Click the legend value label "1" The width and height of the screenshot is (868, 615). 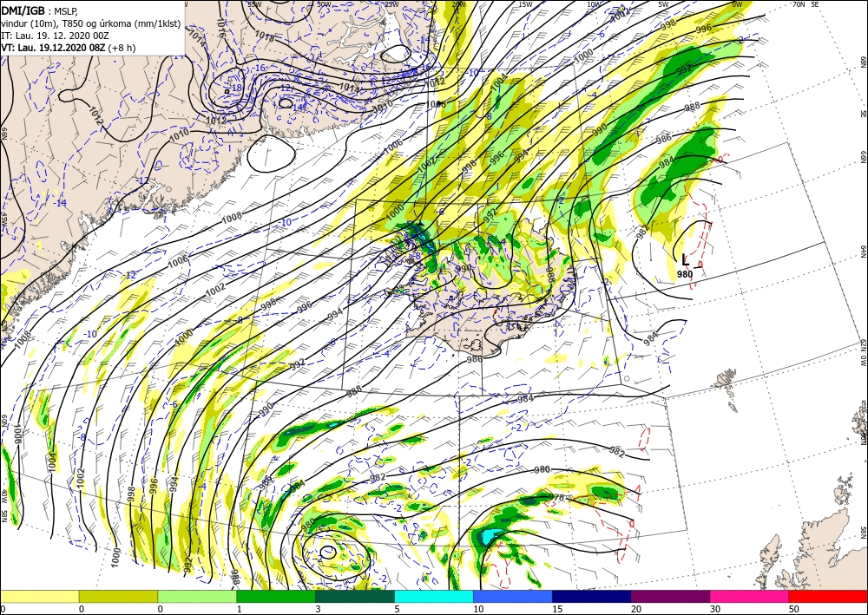point(240,609)
